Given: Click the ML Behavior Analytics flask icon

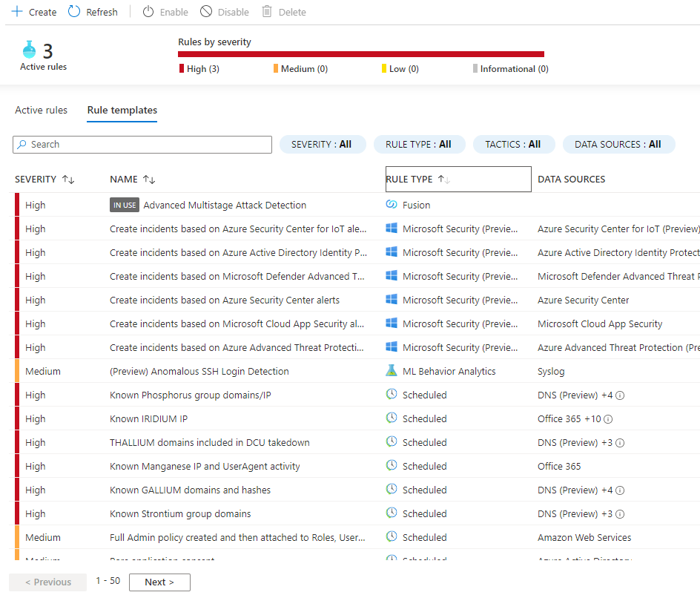Looking at the screenshot, I should click(392, 370).
